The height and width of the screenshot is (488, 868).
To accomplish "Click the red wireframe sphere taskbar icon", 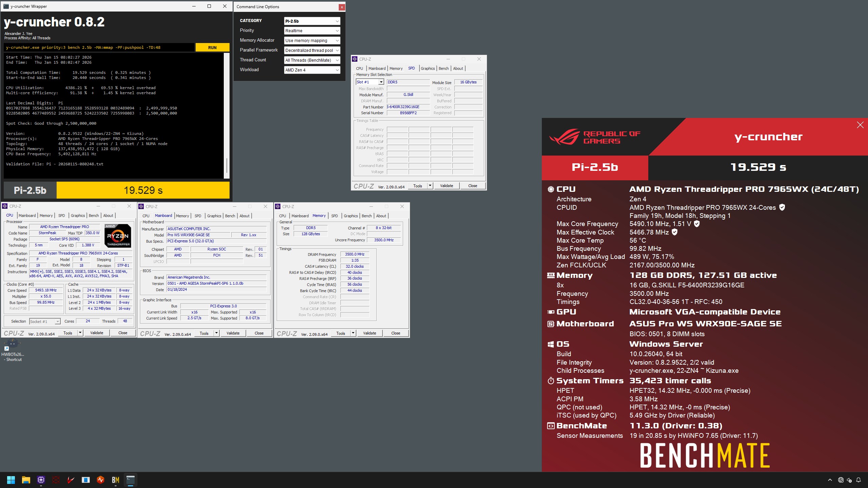I will coord(56,480).
